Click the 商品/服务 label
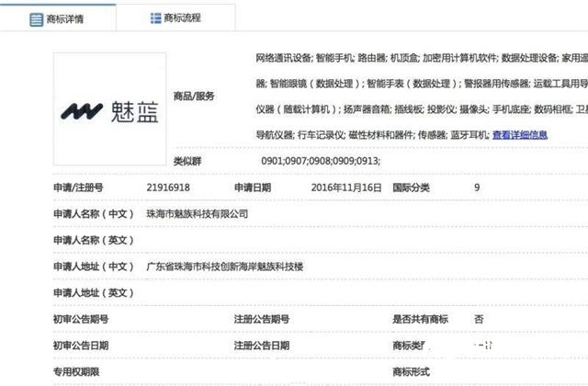The image size is (588, 386). [x=194, y=96]
